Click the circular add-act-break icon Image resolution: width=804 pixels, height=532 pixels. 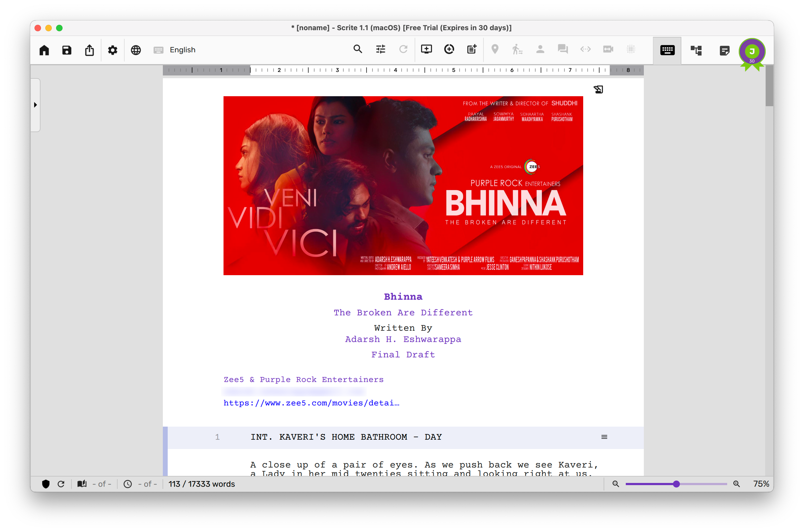tap(449, 49)
